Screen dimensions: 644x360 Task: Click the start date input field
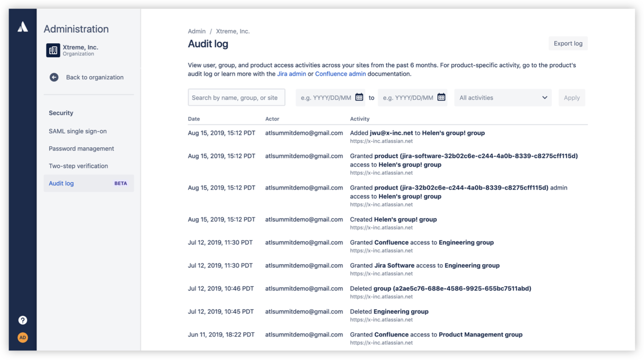[x=326, y=98]
